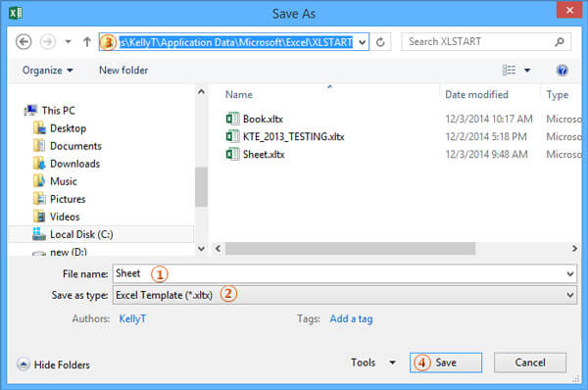This screenshot has height=390, width=588.
Task: Expand the File name dropdown arrow
Action: pyautogui.click(x=570, y=273)
